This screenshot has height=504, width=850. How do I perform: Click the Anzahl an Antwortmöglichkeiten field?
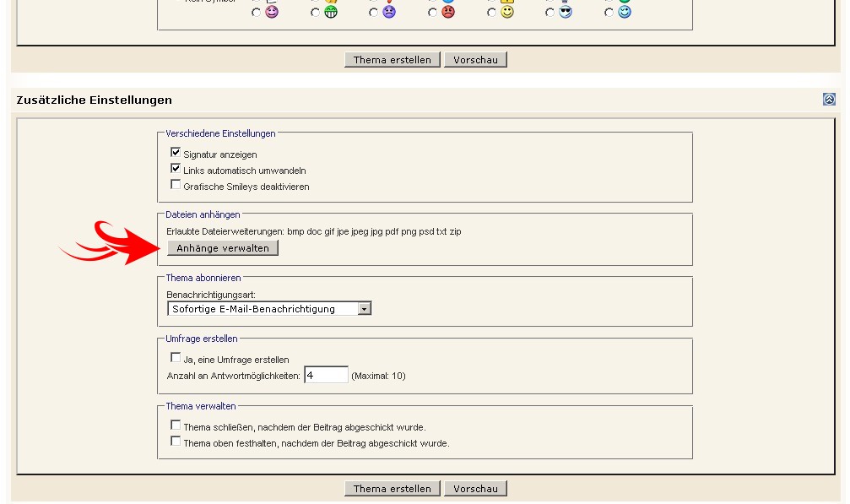[326, 375]
